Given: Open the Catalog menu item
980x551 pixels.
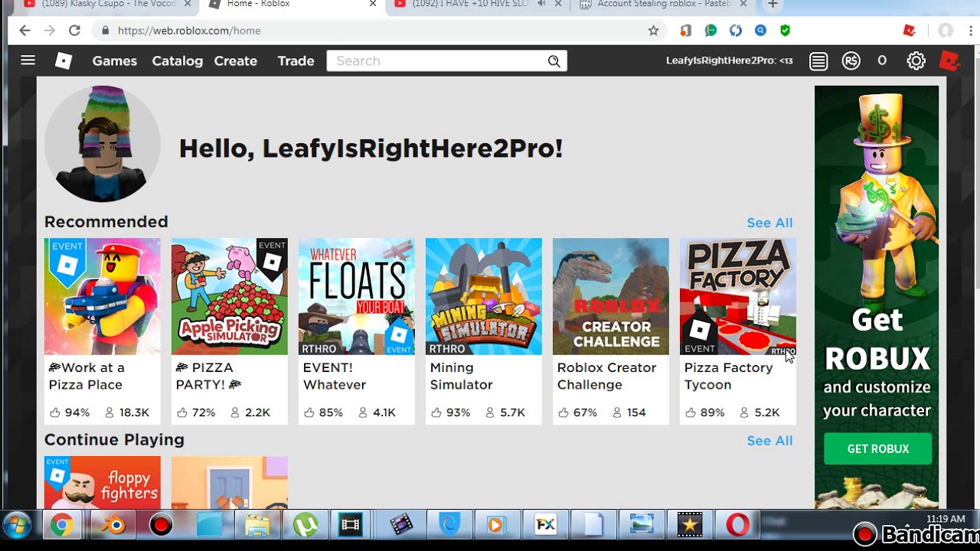Looking at the screenshot, I should pos(177,61).
